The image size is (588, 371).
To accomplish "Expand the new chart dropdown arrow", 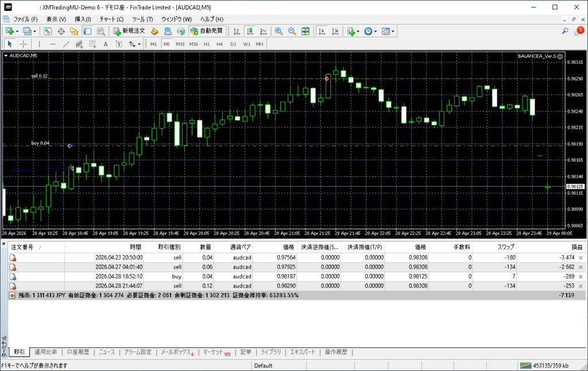I will click(17, 31).
